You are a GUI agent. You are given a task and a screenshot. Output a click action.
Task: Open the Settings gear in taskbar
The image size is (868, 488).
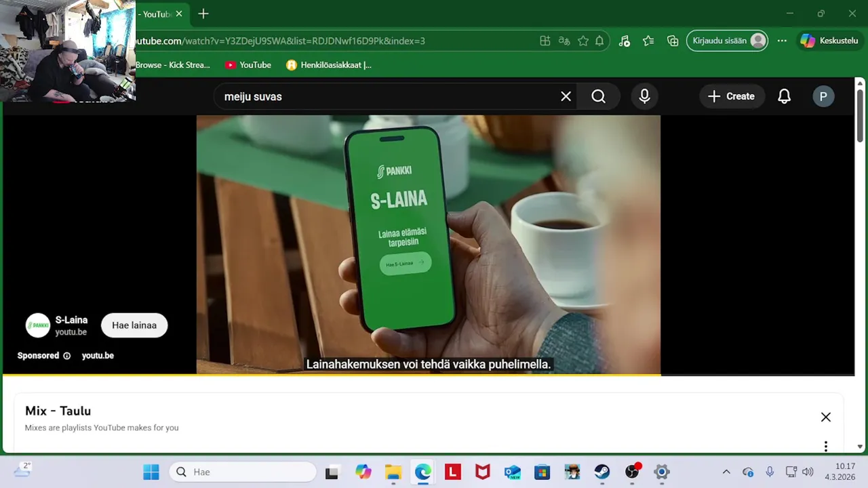point(662,472)
